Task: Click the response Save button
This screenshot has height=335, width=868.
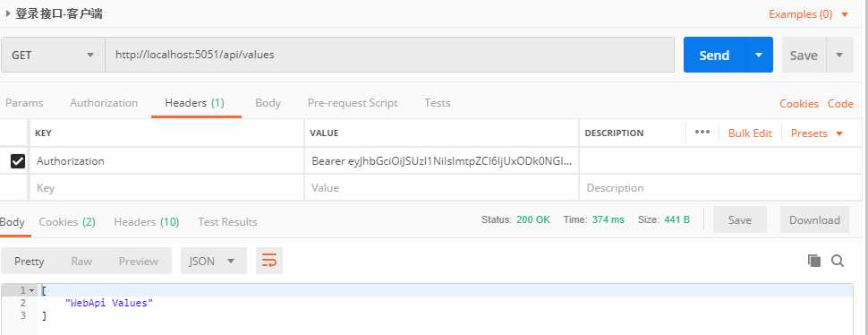Action: click(x=739, y=219)
